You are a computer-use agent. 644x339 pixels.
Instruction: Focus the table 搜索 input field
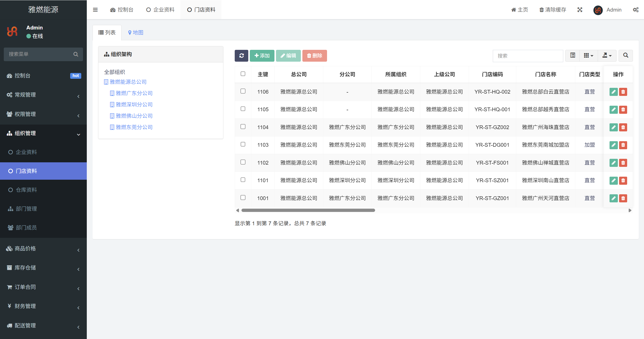tap(528, 56)
